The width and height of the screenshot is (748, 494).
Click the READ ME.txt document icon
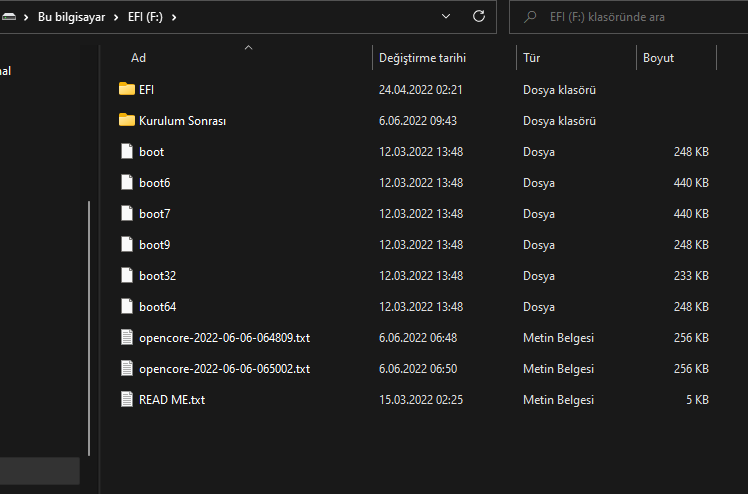click(126, 399)
